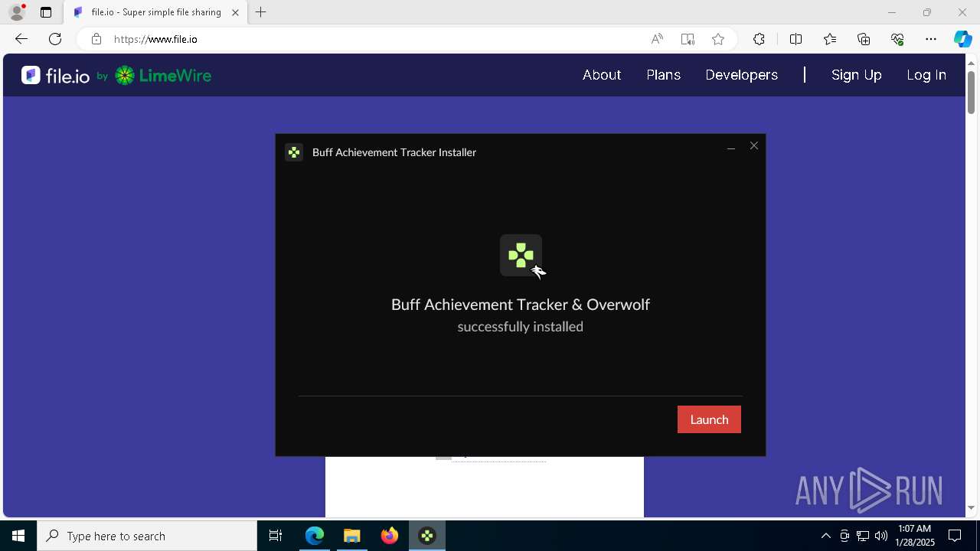Select the file.io browser tab
Viewport: 980px width, 551px height.
tap(155, 12)
